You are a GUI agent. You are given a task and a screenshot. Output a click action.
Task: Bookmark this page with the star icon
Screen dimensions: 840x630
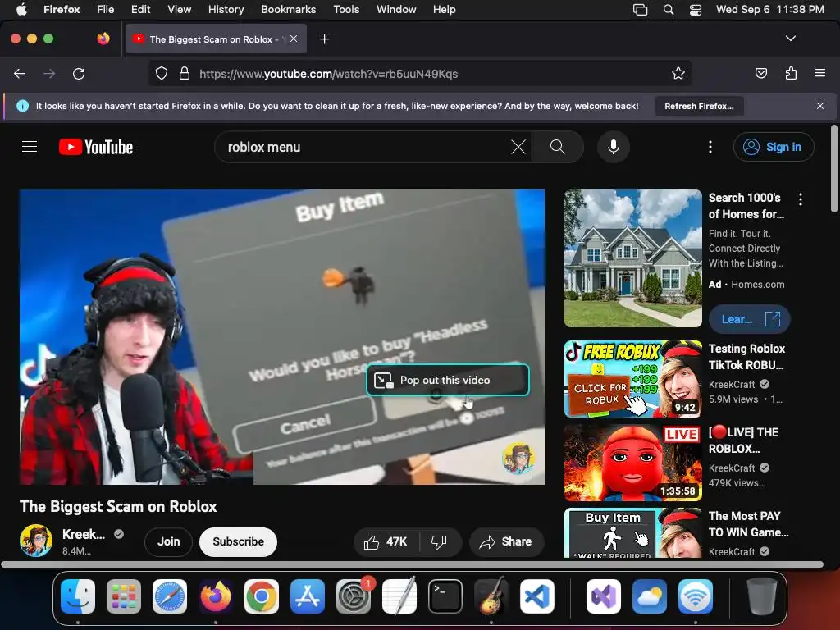[x=678, y=73]
